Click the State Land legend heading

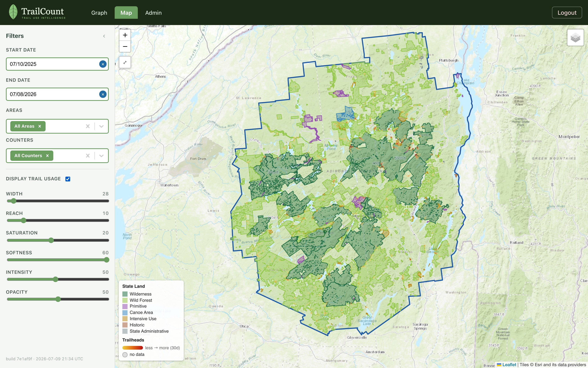coord(133,286)
